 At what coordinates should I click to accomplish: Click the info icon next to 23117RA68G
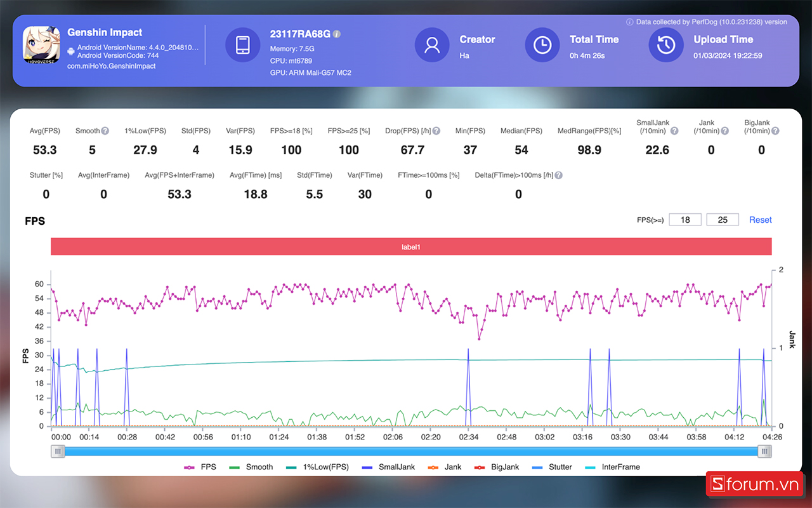pyautogui.click(x=337, y=34)
